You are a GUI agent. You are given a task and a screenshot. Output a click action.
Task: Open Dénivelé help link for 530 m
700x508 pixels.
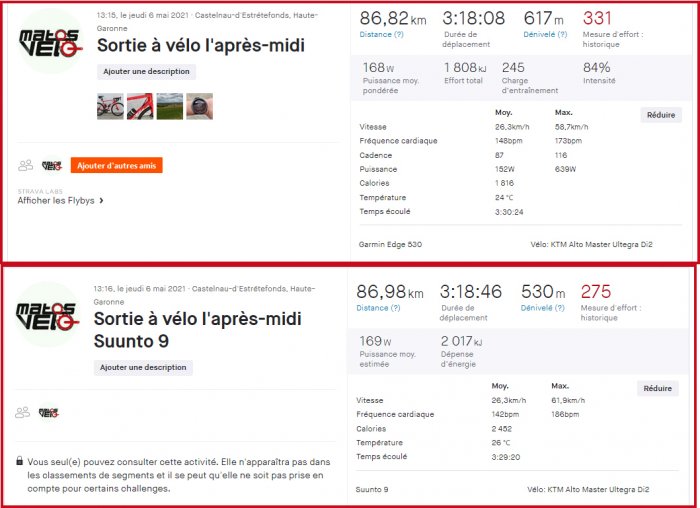[x=542, y=308]
